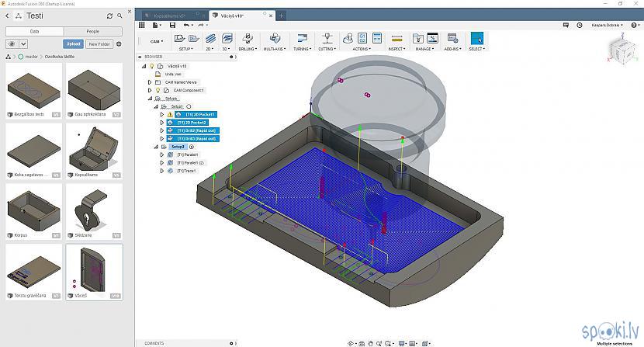644x347 pixels.
Task: Open the ACTIONS menu
Action: [x=362, y=49]
